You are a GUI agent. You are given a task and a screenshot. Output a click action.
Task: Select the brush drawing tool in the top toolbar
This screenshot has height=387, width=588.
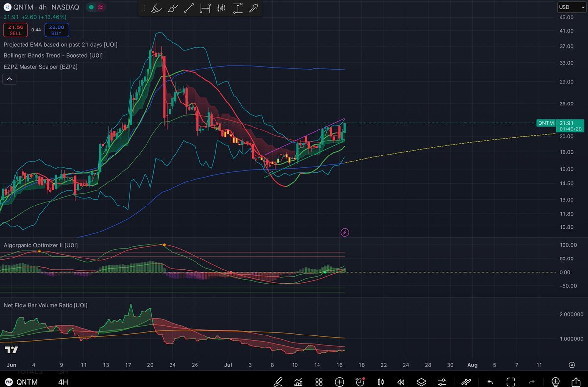click(x=173, y=8)
